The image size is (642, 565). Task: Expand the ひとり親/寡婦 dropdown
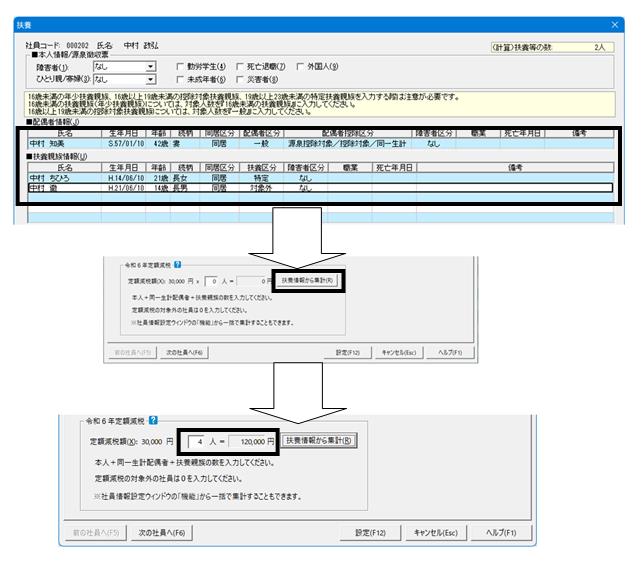click(x=151, y=79)
